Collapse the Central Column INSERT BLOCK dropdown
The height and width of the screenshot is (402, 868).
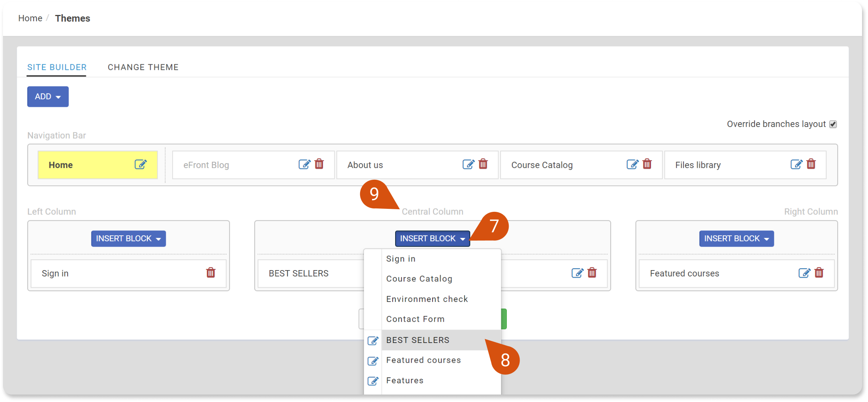click(433, 238)
